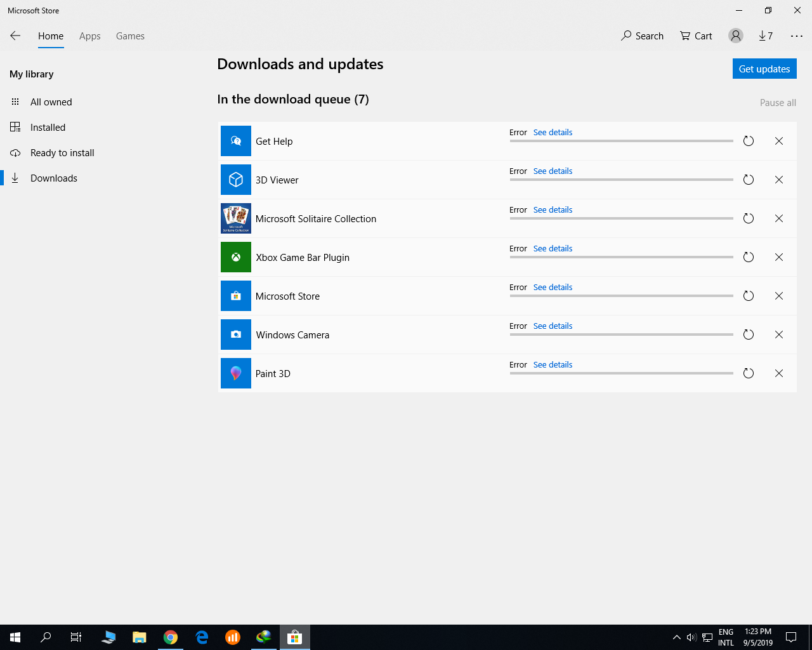Cancel the Windows Camera download
Screen dimensions: 812x650
(x=779, y=335)
